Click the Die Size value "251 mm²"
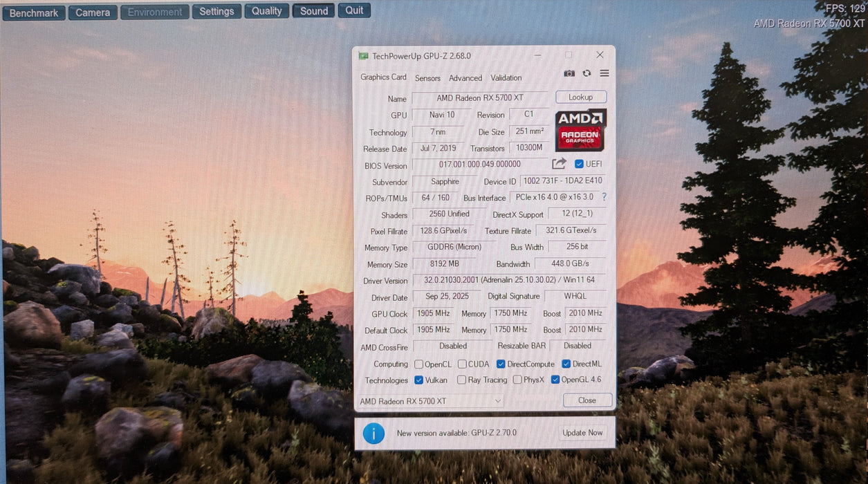Screen dimensions: 868x484 pyautogui.click(x=530, y=131)
